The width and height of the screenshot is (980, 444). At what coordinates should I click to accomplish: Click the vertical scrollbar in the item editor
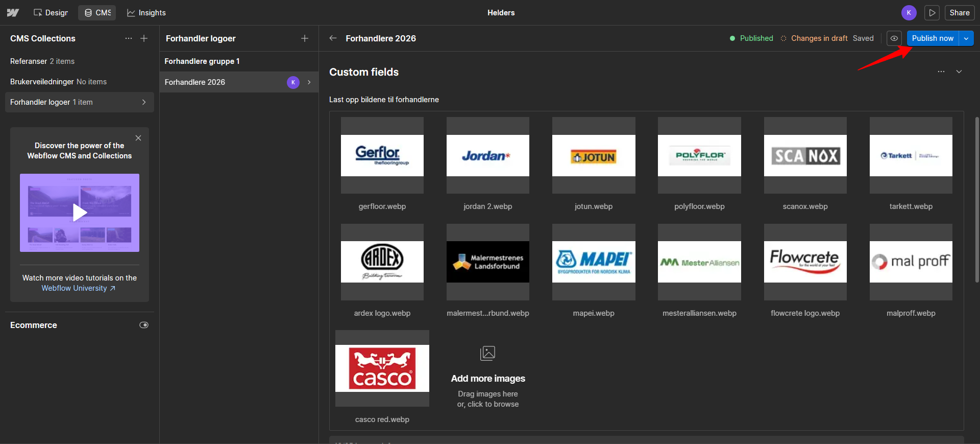pos(977,200)
